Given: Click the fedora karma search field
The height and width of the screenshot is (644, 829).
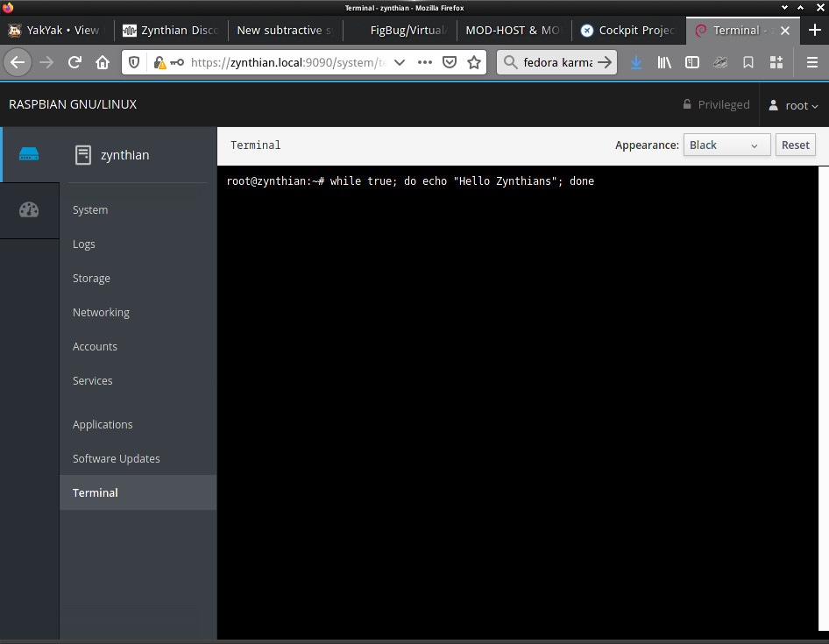Looking at the screenshot, I should 557,62.
